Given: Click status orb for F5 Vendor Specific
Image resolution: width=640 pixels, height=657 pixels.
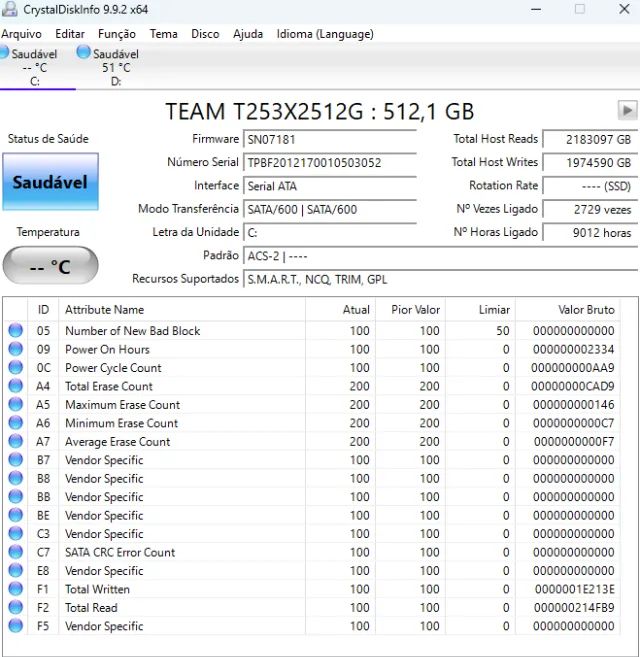Looking at the screenshot, I should (x=16, y=625).
